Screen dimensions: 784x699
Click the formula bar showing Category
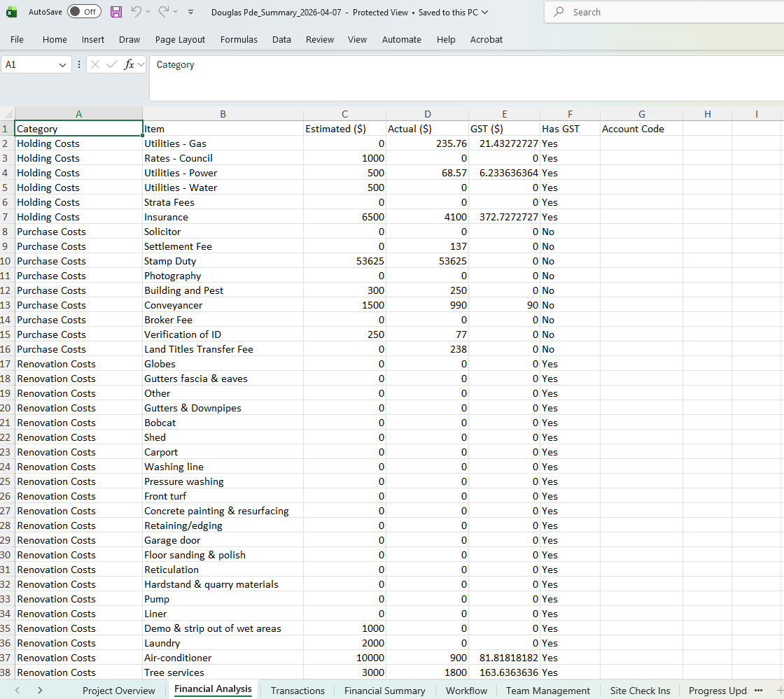point(466,78)
